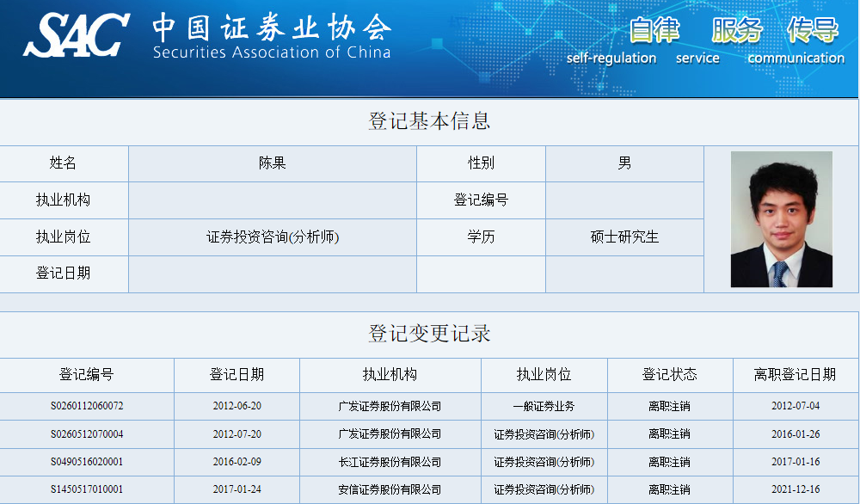Click 安信证券股份有限公司 institution cell
Screen dimensions: 860x504
click(390, 489)
